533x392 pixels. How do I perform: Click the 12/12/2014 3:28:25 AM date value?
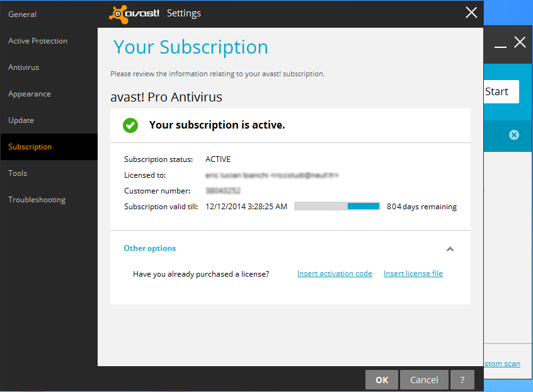pyautogui.click(x=246, y=206)
